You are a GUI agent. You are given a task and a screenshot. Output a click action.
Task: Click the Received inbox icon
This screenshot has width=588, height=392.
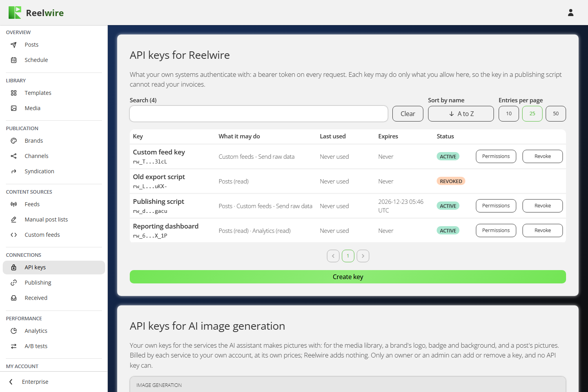14,298
